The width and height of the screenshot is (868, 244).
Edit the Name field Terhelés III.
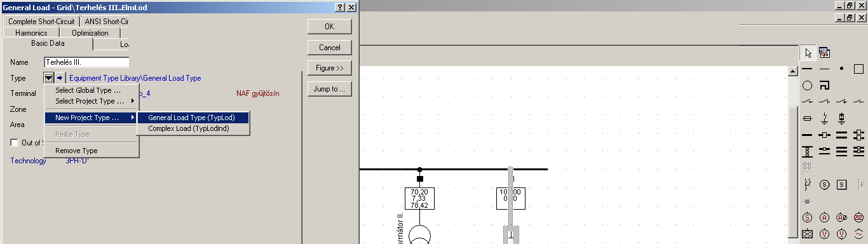pyautogui.click(x=86, y=62)
